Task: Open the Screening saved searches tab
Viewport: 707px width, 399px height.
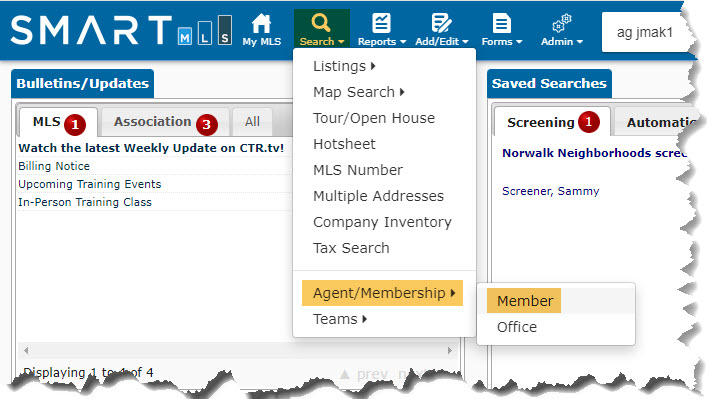Action: [552, 122]
